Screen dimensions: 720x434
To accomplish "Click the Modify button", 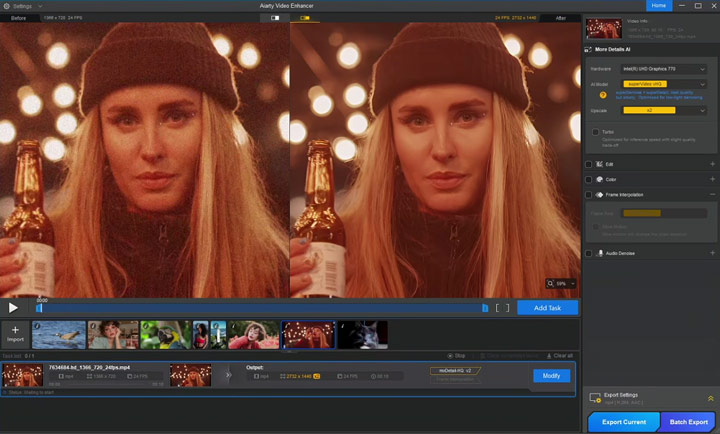I will tap(551, 376).
